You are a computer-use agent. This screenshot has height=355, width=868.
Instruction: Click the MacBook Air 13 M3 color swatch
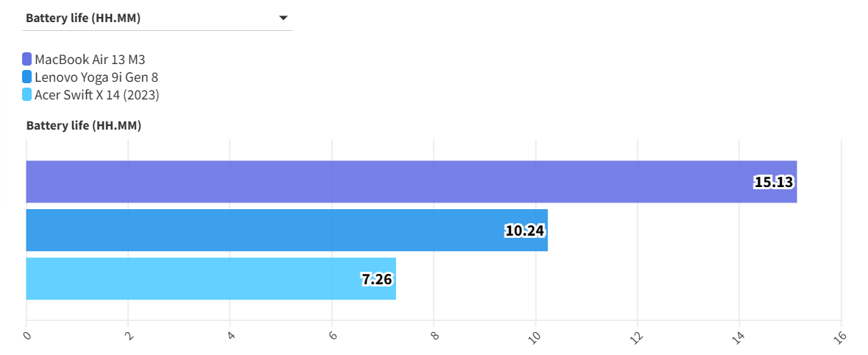point(27,60)
